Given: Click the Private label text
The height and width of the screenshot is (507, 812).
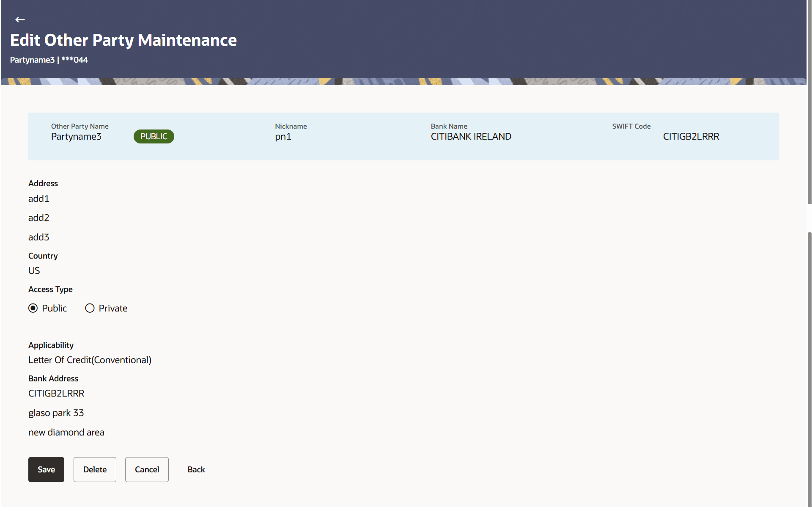Looking at the screenshot, I should tap(113, 308).
